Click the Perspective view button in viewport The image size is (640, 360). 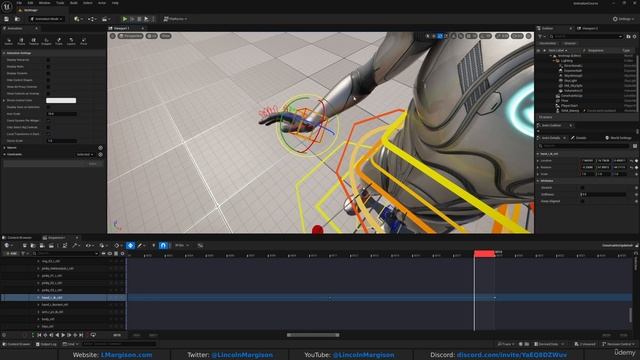click(x=131, y=36)
